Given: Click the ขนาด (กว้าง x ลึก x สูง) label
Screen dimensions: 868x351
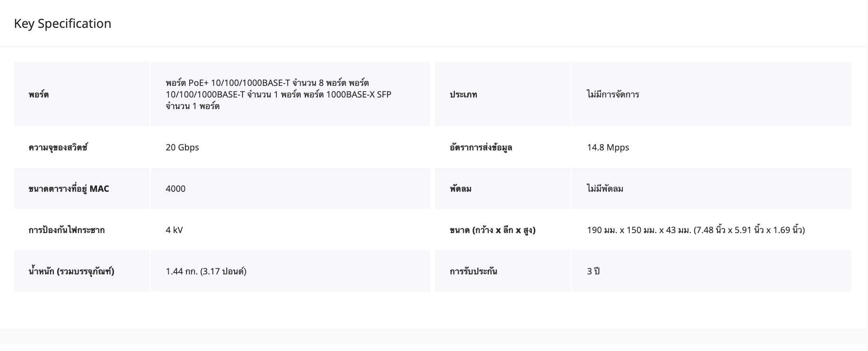Looking at the screenshot, I should pyautogui.click(x=493, y=230).
